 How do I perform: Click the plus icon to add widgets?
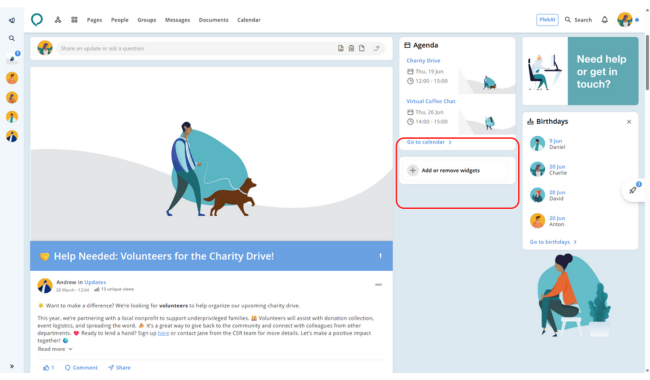pyautogui.click(x=412, y=170)
